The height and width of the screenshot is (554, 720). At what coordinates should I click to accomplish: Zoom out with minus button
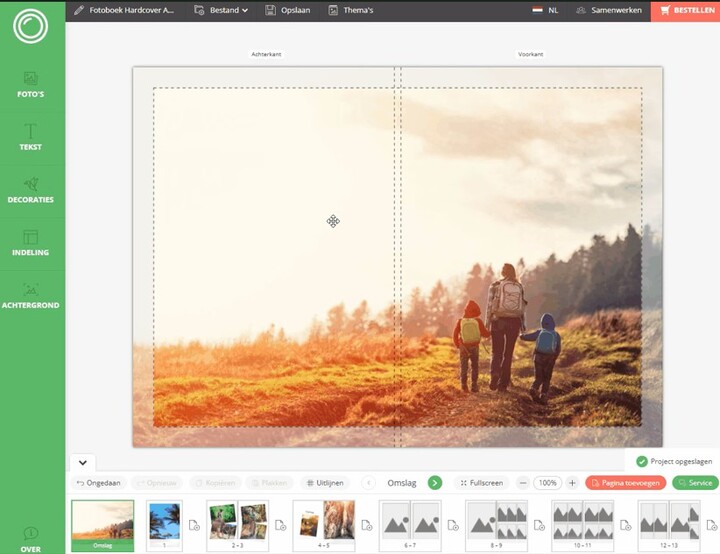click(x=523, y=483)
